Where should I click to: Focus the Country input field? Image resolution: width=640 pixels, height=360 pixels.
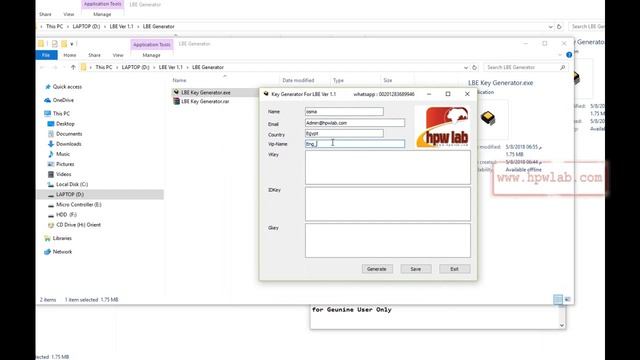[x=344, y=133]
